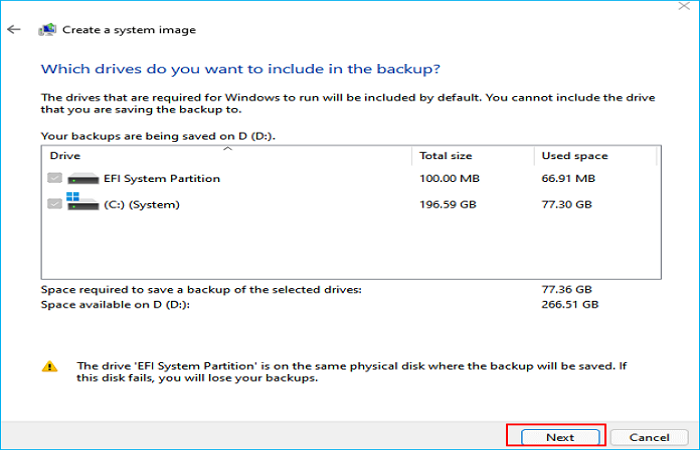
Task: Toggle the (C:) (System) checkbox
Action: 54,204
